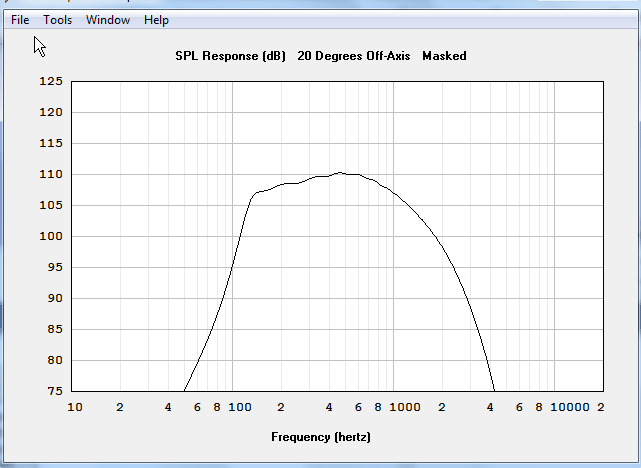
Task: Click the 10000 label on frequency axis
Action: click(x=570, y=407)
